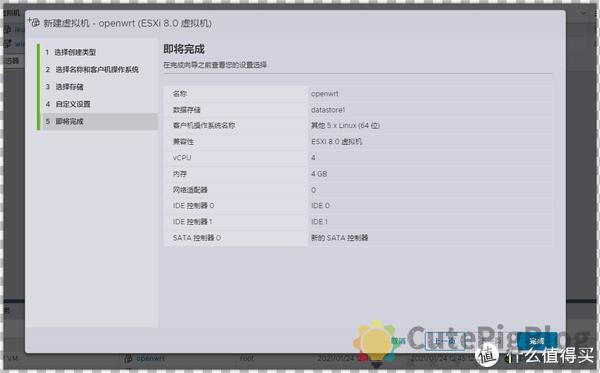Go to step 1 选择创建类型
This screenshot has width=600, height=373.
pyautogui.click(x=70, y=52)
